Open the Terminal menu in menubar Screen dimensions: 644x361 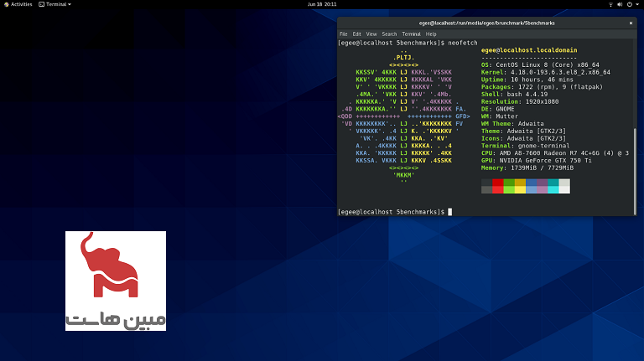click(x=411, y=34)
